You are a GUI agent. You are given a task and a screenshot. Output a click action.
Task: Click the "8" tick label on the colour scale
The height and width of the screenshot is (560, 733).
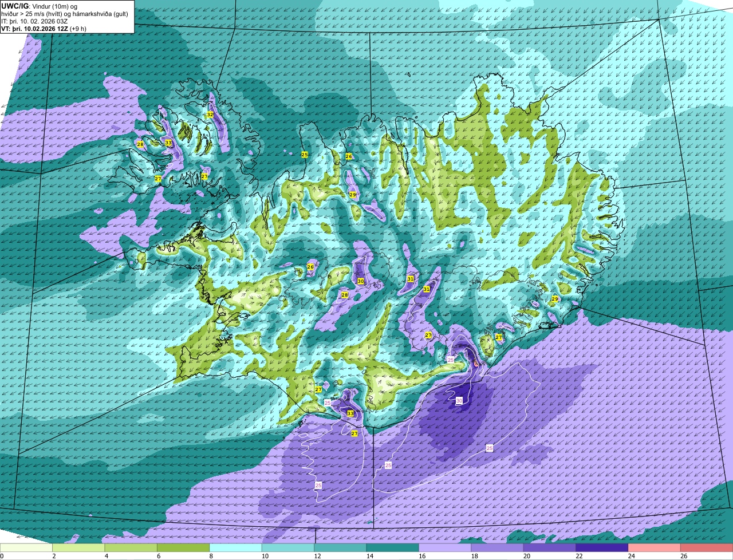pos(211,556)
